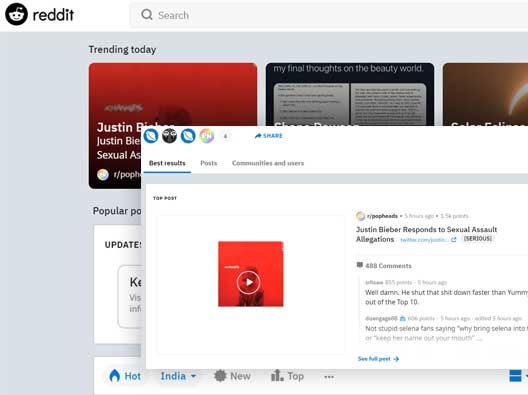Screen dimensions: 528x395
Task: Open the twitter.com external link
Action: 424,240
